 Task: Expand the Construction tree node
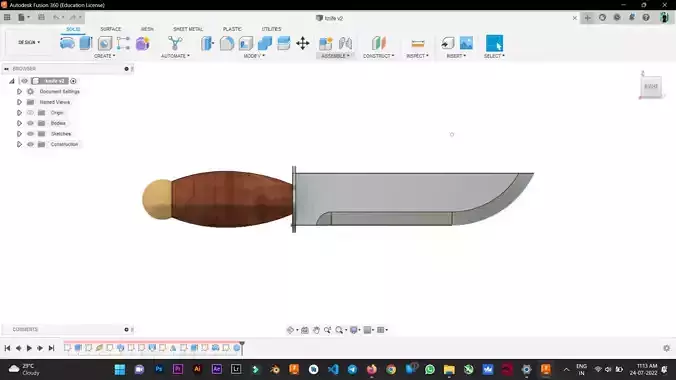point(19,144)
